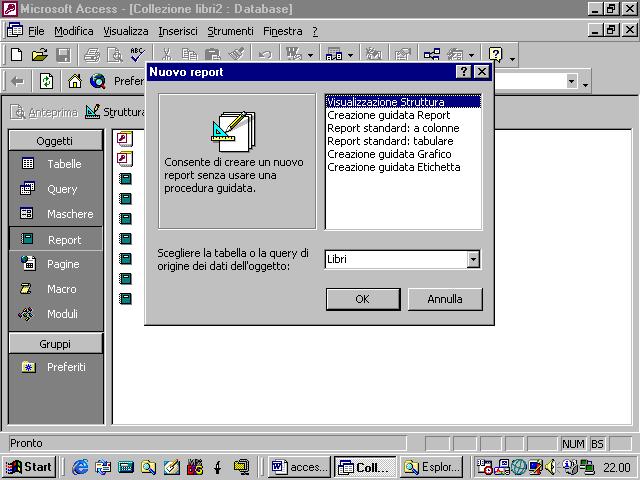The image size is (640, 480).
Task: Select Report standard: tabulare
Action: point(403,141)
